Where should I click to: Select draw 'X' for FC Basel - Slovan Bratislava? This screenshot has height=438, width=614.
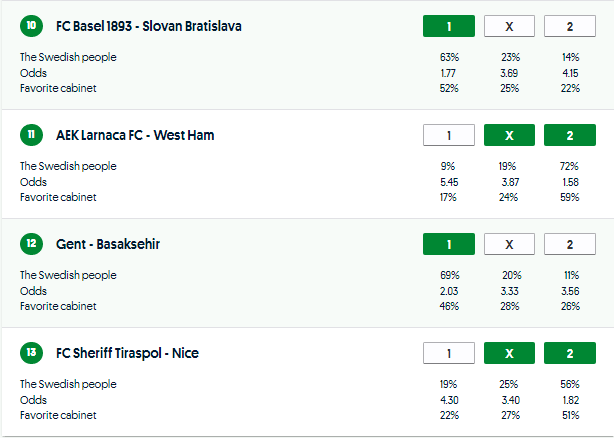508,26
